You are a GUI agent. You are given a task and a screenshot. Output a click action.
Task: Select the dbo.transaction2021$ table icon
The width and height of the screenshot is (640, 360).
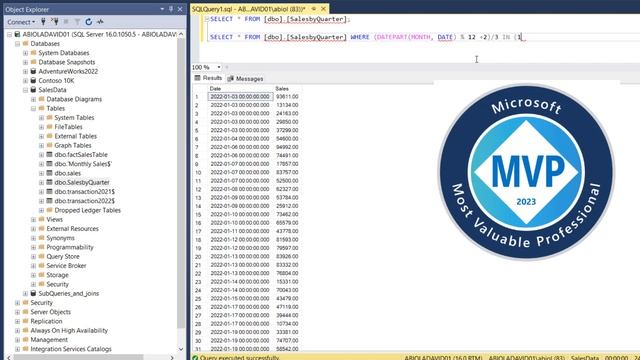tap(49, 191)
